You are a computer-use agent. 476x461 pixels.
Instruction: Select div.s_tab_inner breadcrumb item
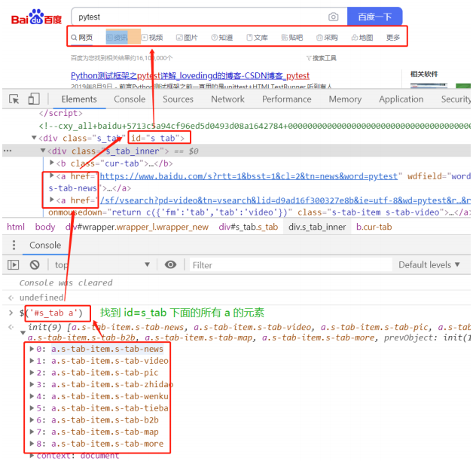(x=317, y=227)
